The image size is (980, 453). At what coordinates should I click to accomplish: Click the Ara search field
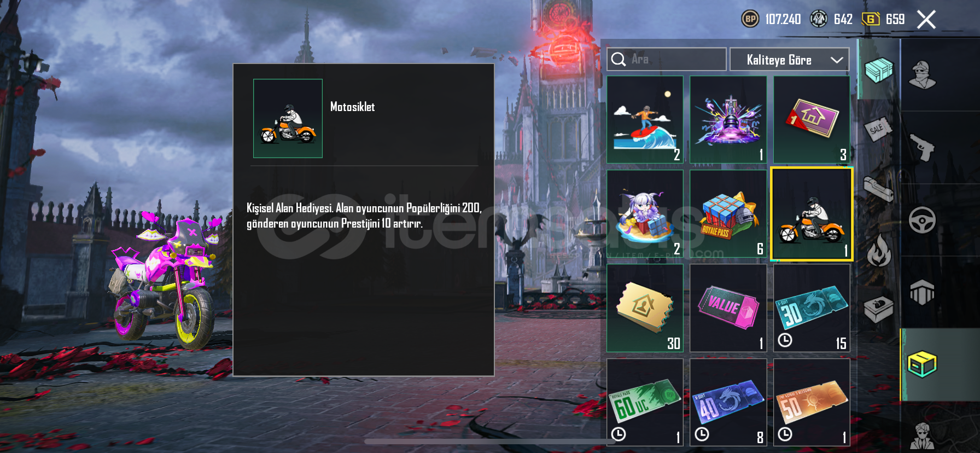pyautogui.click(x=667, y=59)
